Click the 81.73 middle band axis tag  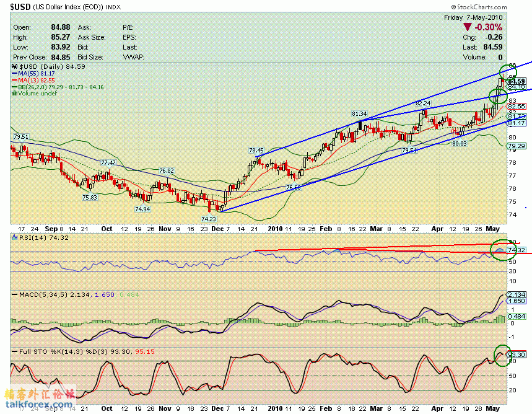(x=517, y=117)
